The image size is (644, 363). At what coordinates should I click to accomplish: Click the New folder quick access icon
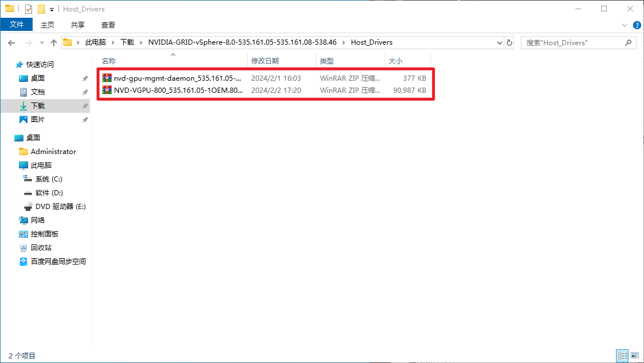[x=41, y=9]
